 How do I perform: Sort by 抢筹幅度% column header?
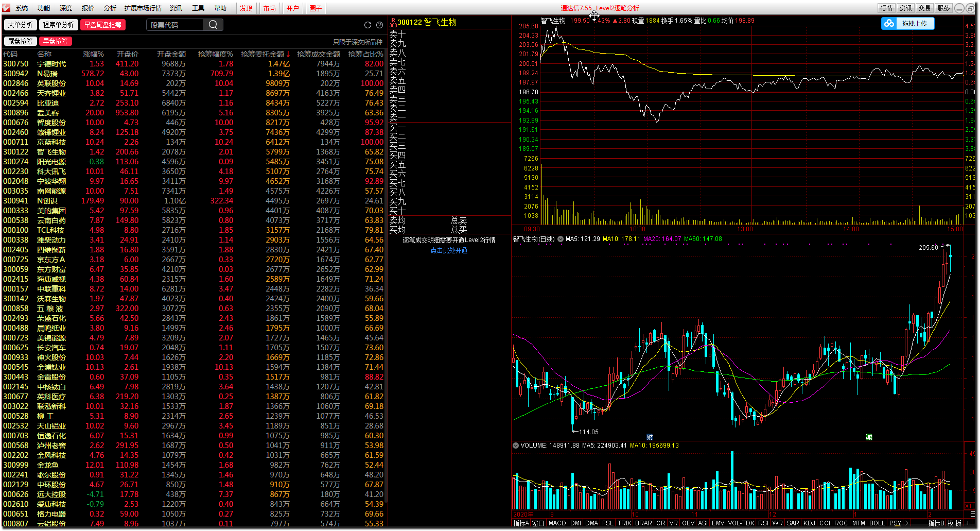tap(215, 54)
